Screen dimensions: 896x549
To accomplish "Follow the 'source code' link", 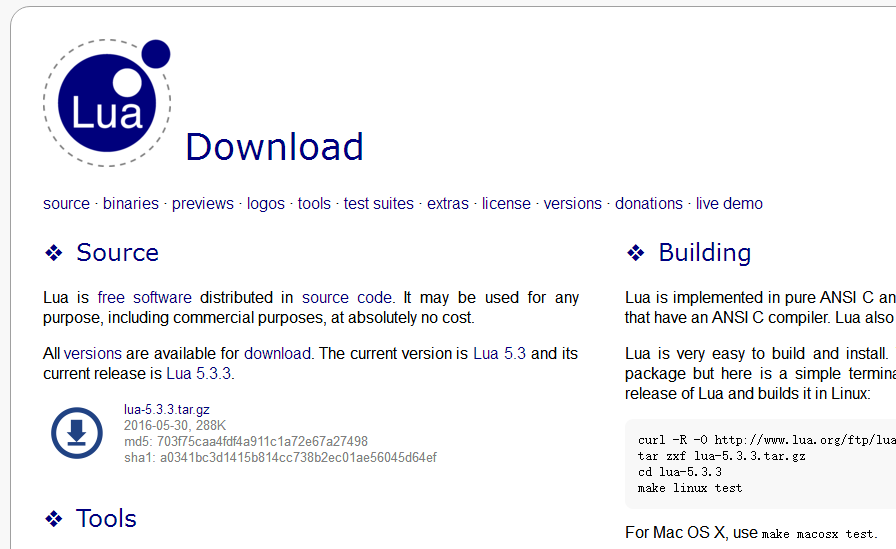I will 347,298.
